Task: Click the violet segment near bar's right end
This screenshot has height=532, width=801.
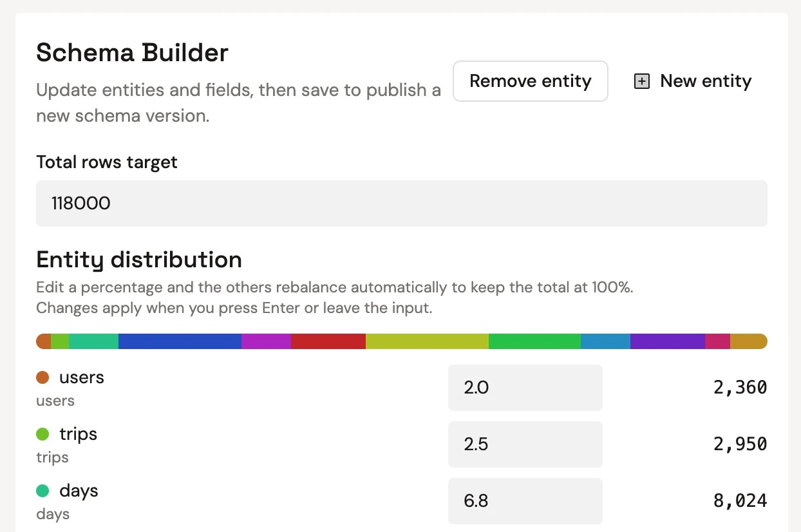Action: pyautogui.click(x=668, y=341)
